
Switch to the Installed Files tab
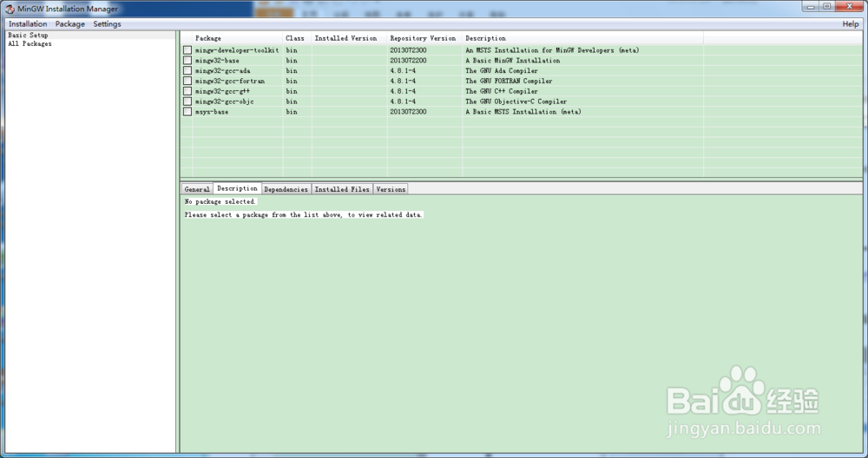point(342,189)
